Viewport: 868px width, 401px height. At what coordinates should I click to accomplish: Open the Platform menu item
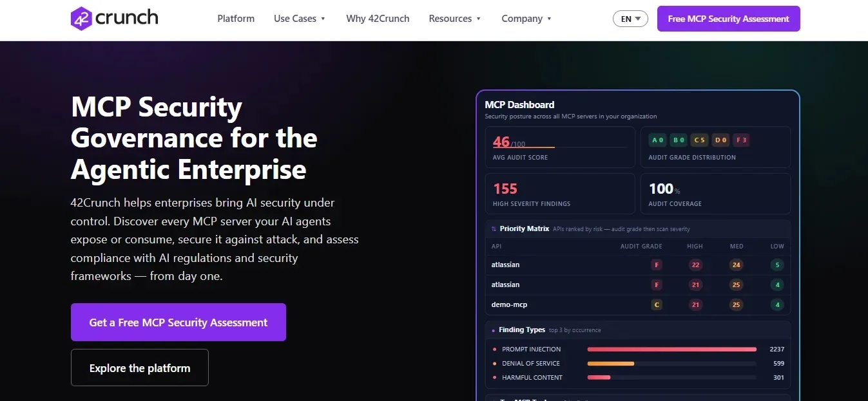point(236,19)
